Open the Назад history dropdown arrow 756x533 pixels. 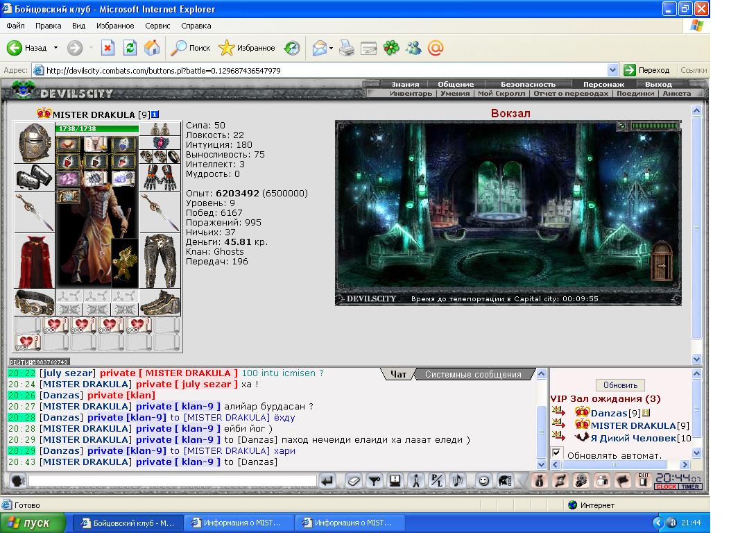[56, 48]
